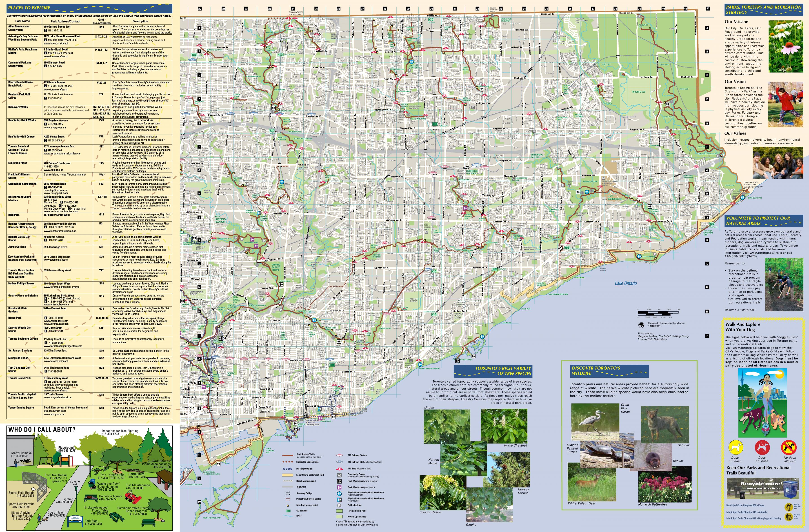Click the Roadway Bridge legend symbol
This screenshot has height=532, width=809.
[288, 493]
